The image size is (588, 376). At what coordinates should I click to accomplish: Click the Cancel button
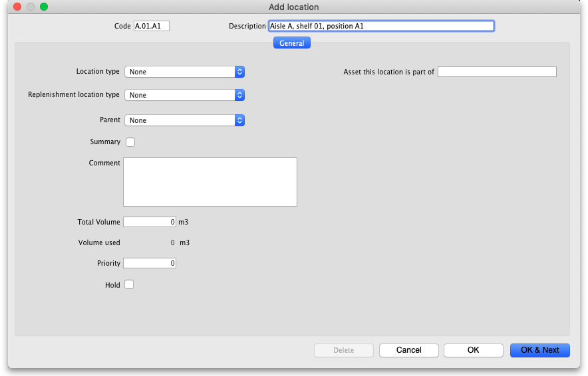[x=408, y=350]
